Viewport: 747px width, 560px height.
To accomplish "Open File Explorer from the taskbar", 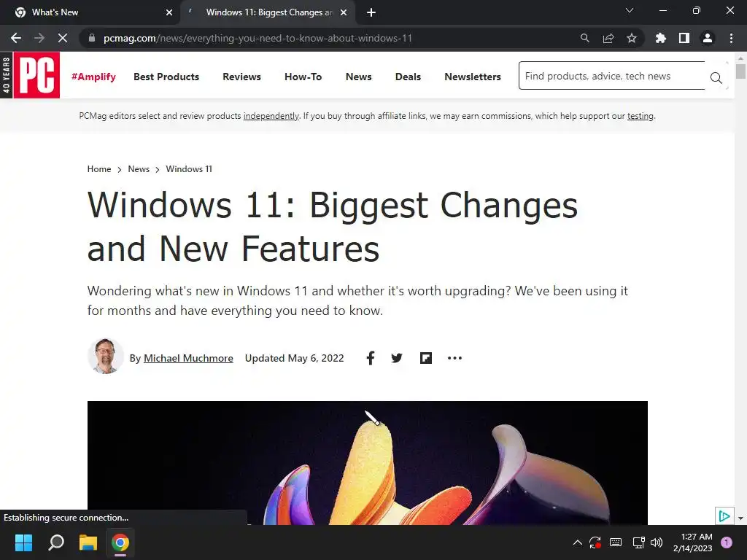I will 88,542.
